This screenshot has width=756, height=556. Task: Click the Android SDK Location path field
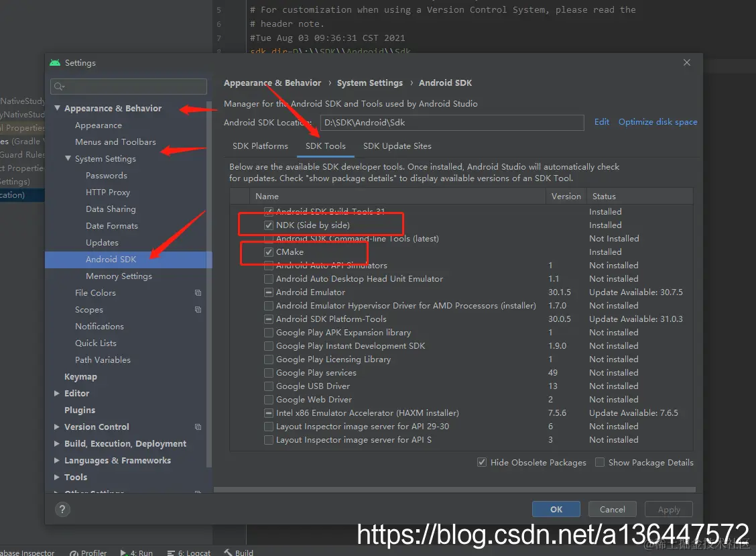452,123
